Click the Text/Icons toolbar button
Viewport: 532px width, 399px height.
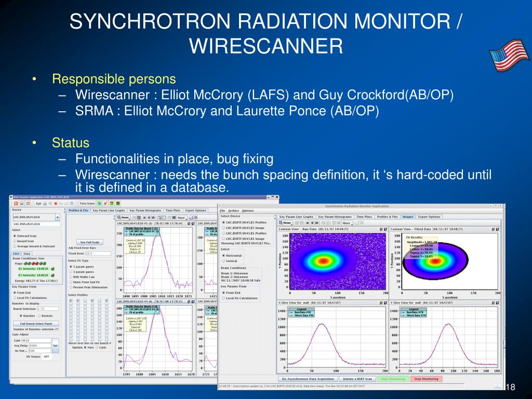[x=87, y=203]
